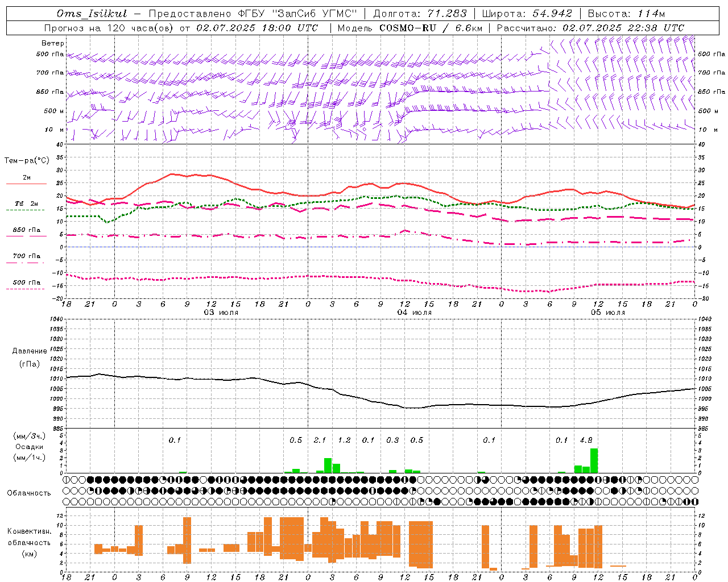
Task: Click the 500 гПа temperature legend entry
Action: pos(27,282)
